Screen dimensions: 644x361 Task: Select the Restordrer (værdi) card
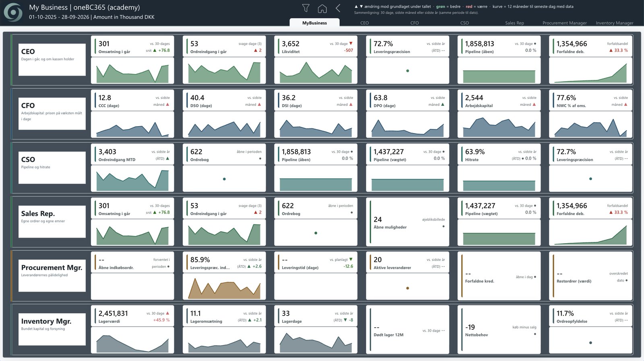coord(590,275)
